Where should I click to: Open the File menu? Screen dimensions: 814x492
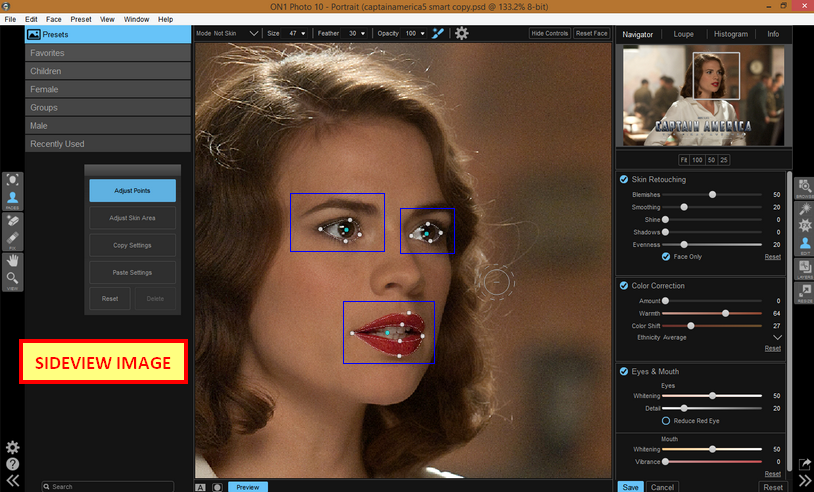[x=10, y=19]
